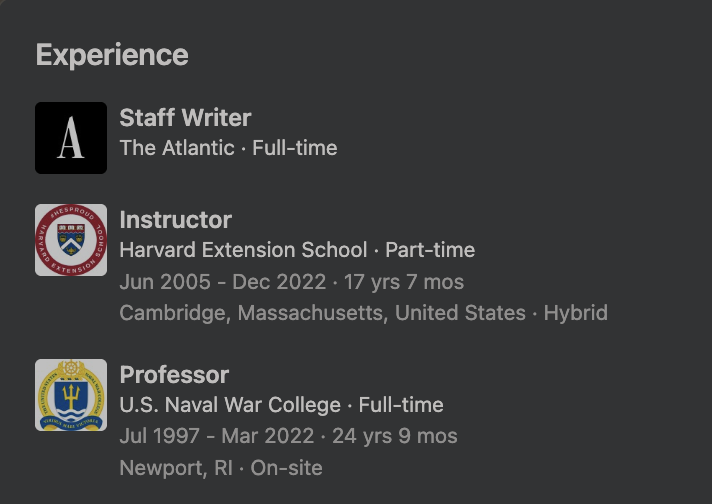Click the "Hybrid" work mode label
Image resolution: width=712 pixels, height=504 pixels.
pyautogui.click(x=576, y=313)
